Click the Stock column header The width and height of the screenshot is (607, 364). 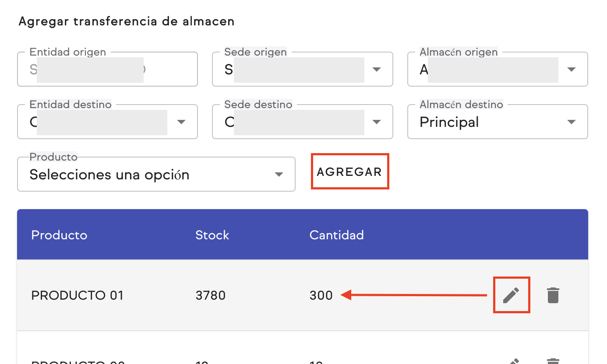click(212, 235)
